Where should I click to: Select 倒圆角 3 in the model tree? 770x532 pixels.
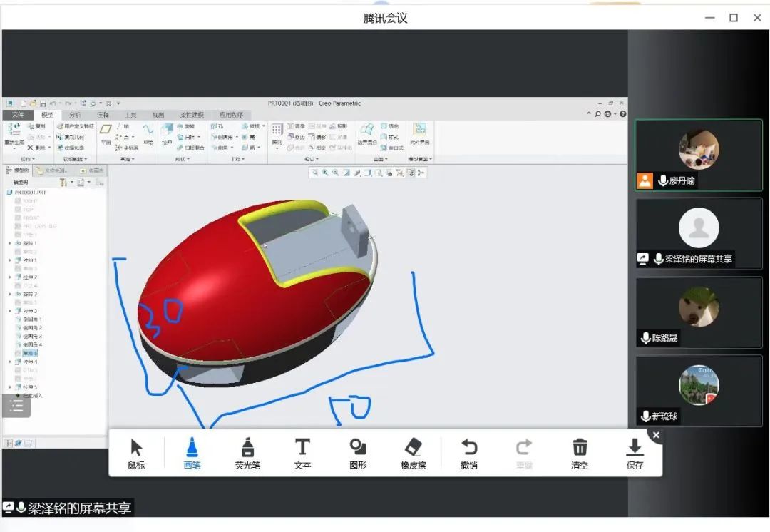point(32,336)
